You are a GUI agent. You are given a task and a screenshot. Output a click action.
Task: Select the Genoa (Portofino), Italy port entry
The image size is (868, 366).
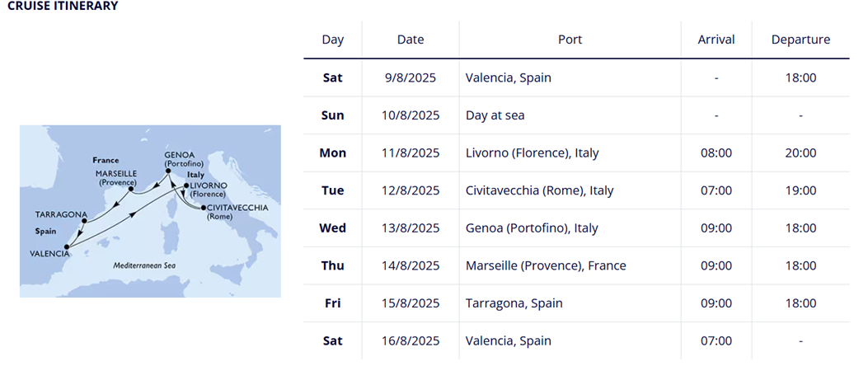pyautogui.click(x=532, y=228)
